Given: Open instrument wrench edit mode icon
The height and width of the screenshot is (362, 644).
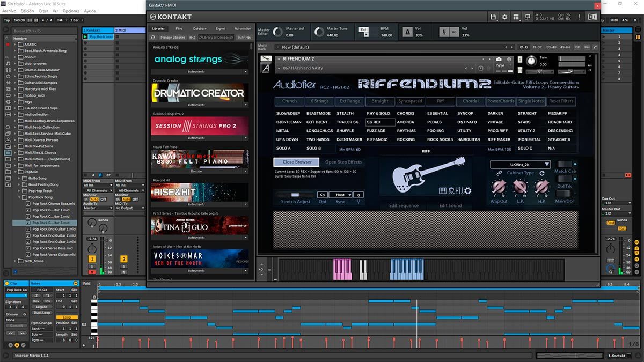Looking at the screenshot, I should 266,59.
